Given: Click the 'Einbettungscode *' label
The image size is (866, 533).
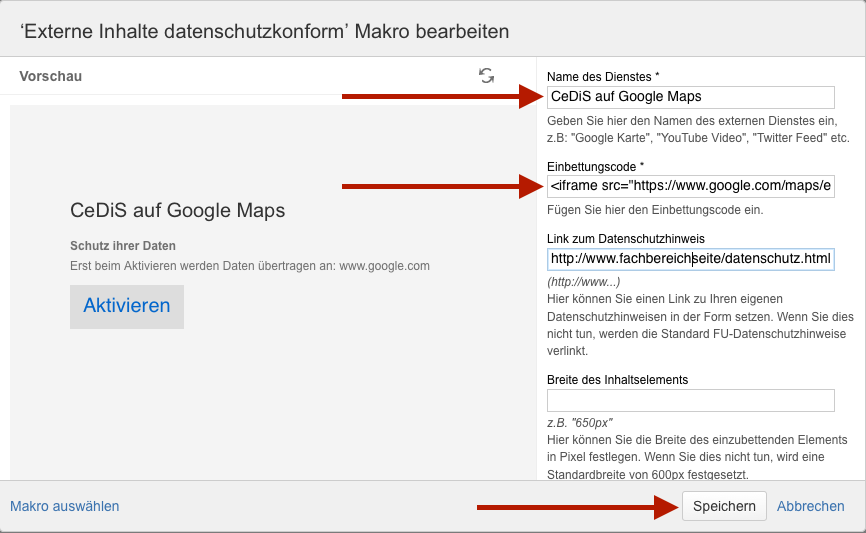Looking at the screenshot, I should tap(595, 167).
